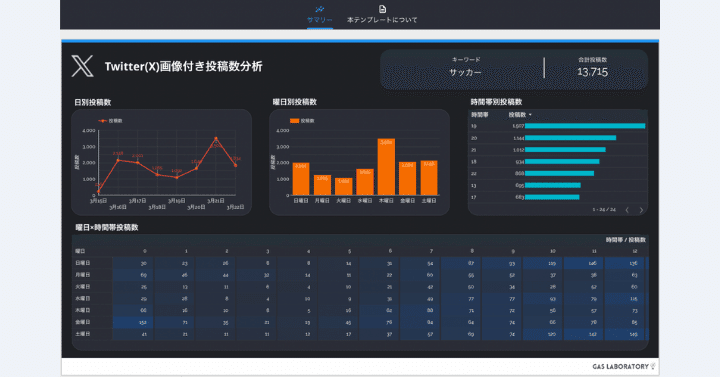The width and height of the screenshot is (720, 377).
Task: Click the orange 投稿数 legend in line chart
Action: pyautogui.click(x=111, y=121)
